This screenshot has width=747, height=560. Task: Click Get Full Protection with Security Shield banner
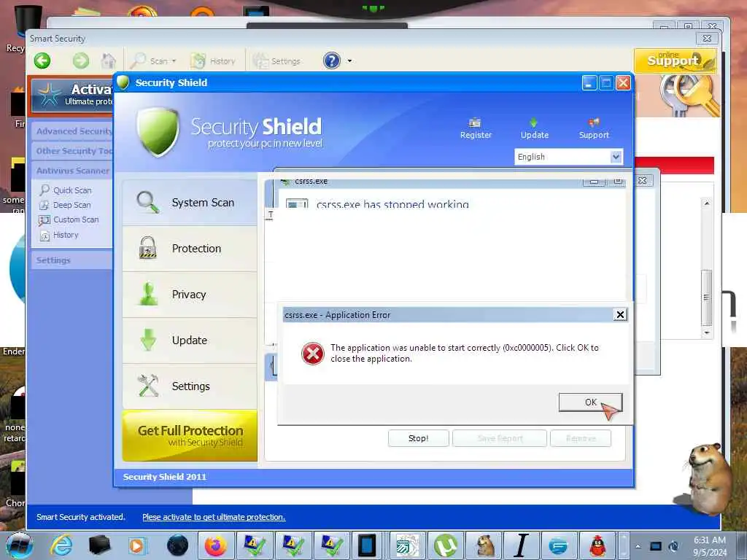click(190, 436)
